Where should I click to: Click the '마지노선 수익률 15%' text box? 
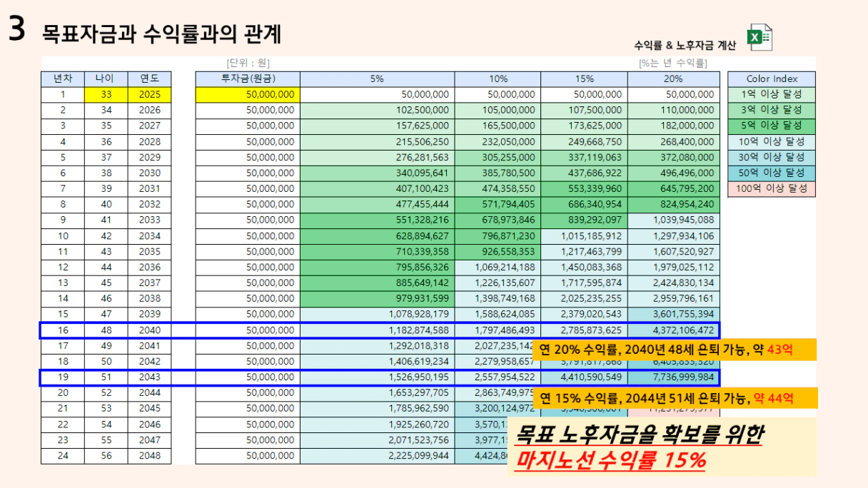pos(664,447)
